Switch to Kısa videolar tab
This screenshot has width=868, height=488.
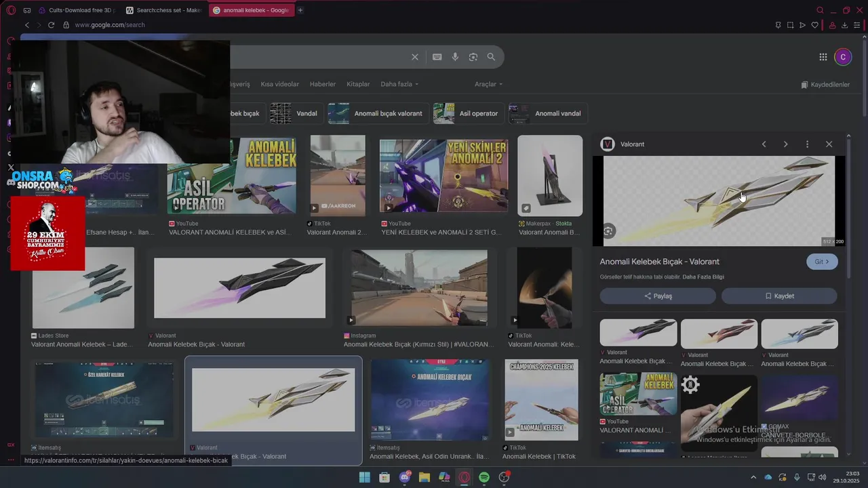click(x=280, y=84)
